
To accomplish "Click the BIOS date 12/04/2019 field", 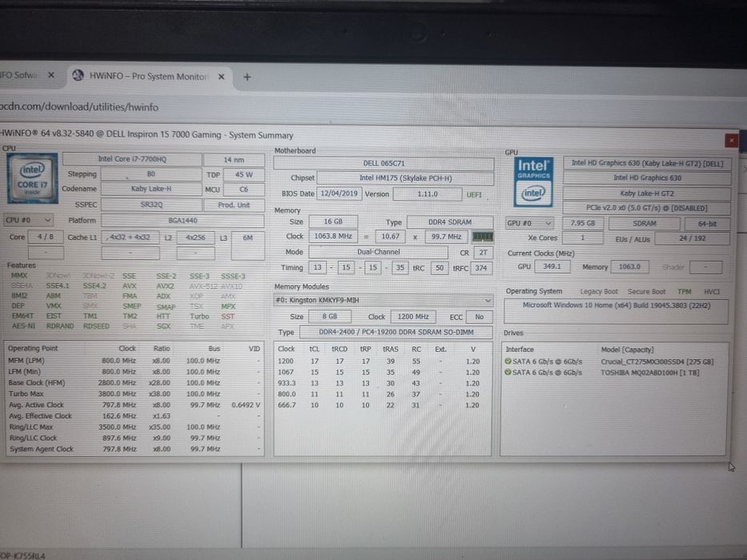I will (339, 194).
